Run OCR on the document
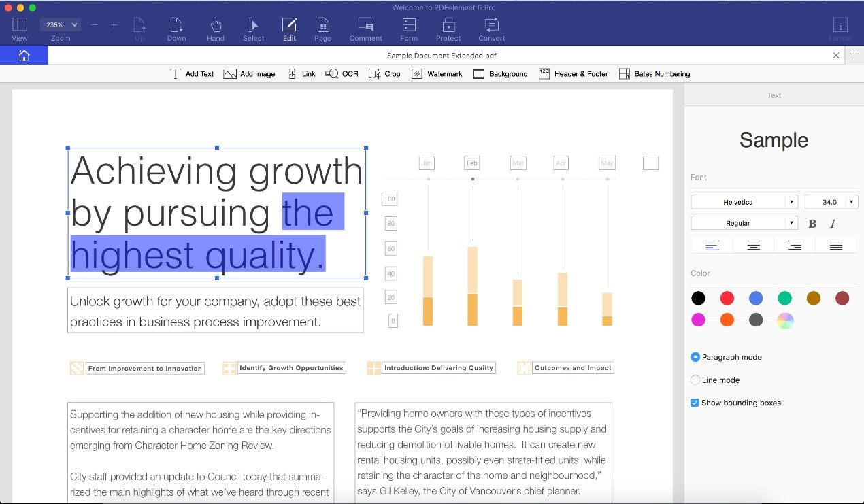The image size is (864, 504). (x=342, y=73)
